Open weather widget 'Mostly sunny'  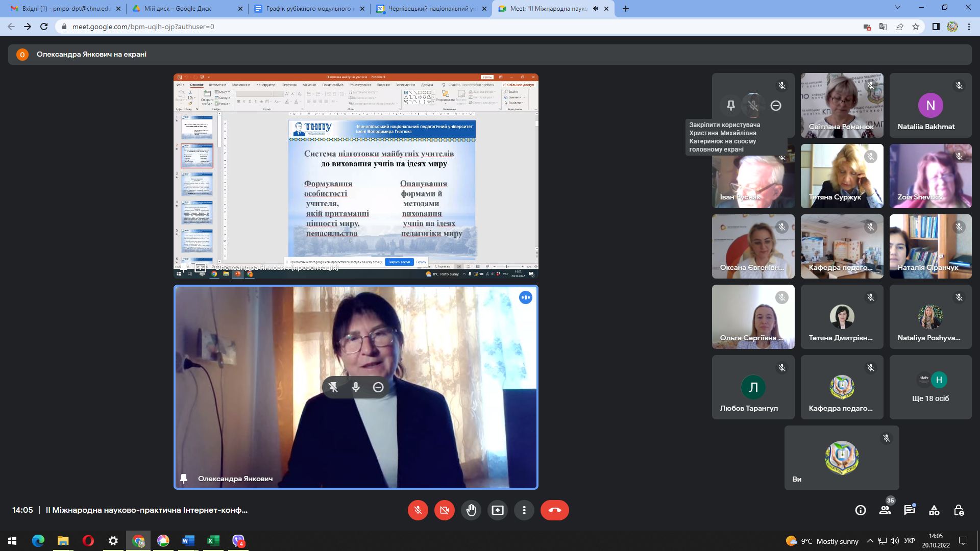point(822,541)
